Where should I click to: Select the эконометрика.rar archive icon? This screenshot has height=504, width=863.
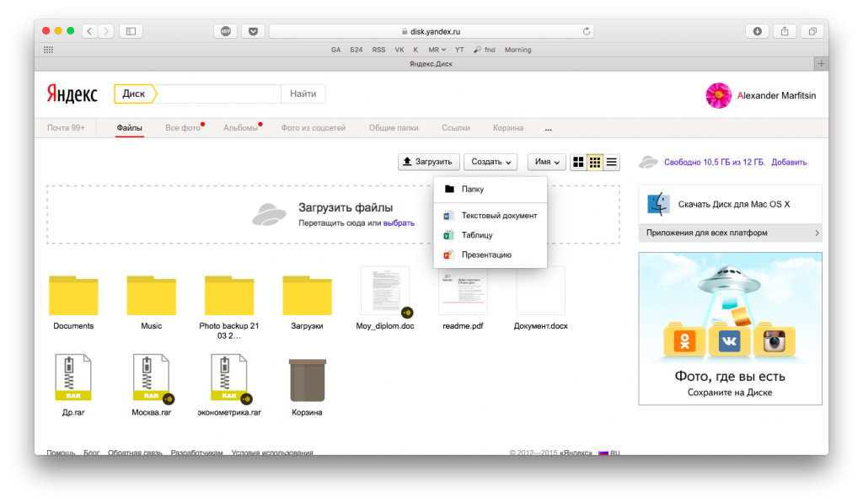click(229, 377)
